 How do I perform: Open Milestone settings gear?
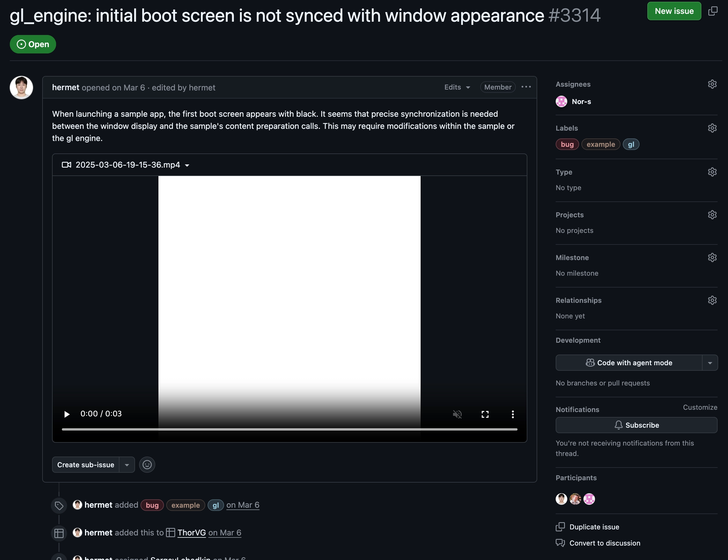[x=712, y=257]
